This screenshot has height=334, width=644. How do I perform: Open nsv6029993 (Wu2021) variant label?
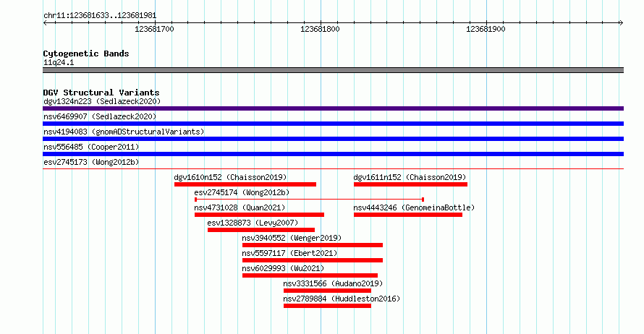283,268
